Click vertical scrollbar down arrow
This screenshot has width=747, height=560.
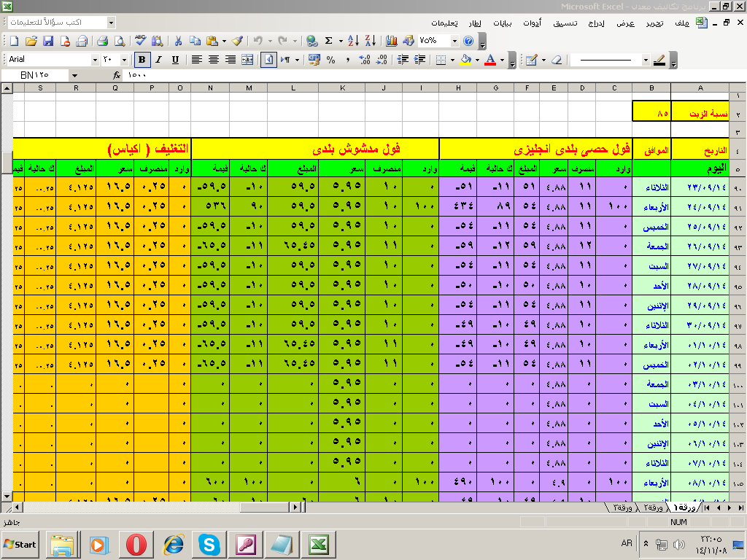pos(7,496)
